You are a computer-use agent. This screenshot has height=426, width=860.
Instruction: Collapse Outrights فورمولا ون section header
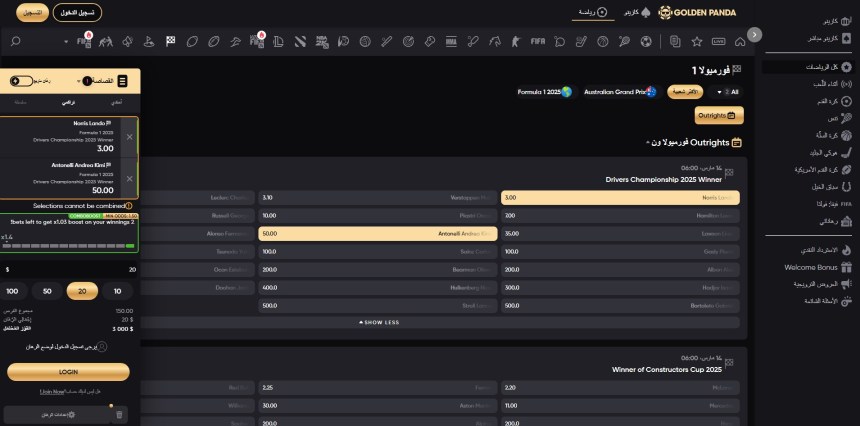(694, 143)
